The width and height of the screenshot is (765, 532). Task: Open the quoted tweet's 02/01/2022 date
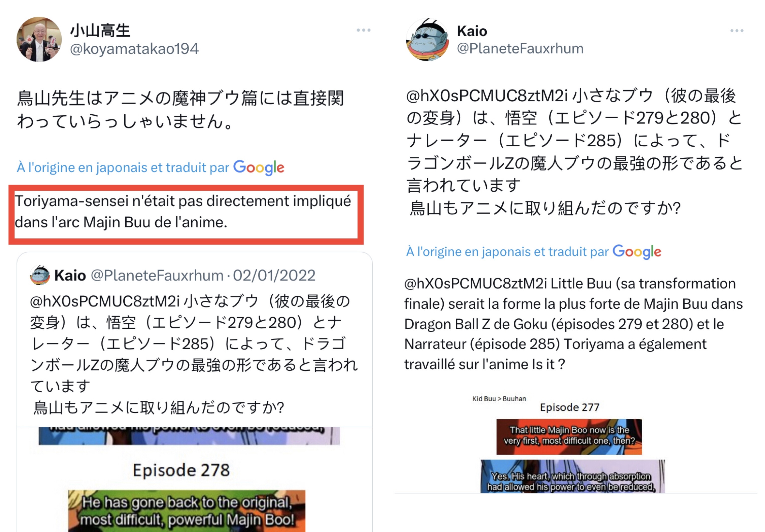[274, 276]
